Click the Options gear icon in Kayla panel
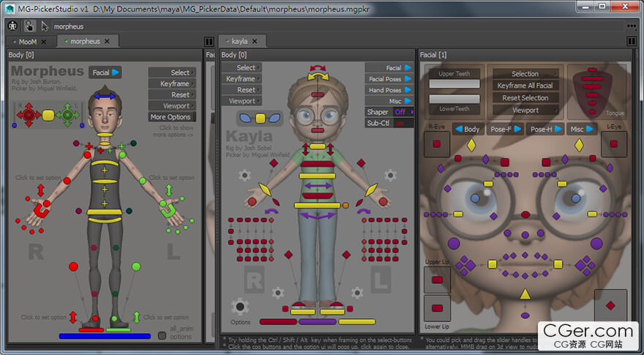This screenshot has height=355, width=644. [240, 306]
